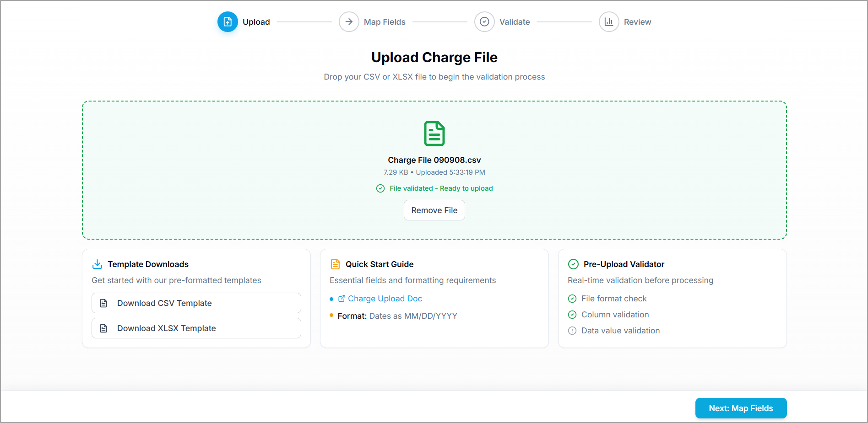Click the Data value validation status indicator

tap(572, 331)
